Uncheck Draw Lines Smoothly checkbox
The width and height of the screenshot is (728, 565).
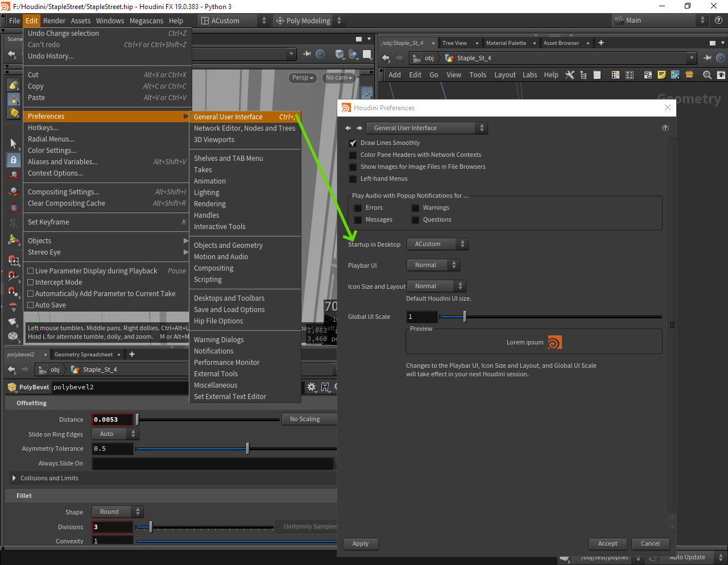[x=353, y=143]
